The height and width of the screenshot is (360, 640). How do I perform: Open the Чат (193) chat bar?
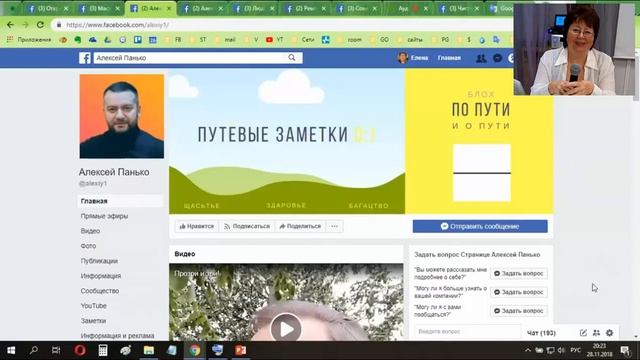pos(541,333)
